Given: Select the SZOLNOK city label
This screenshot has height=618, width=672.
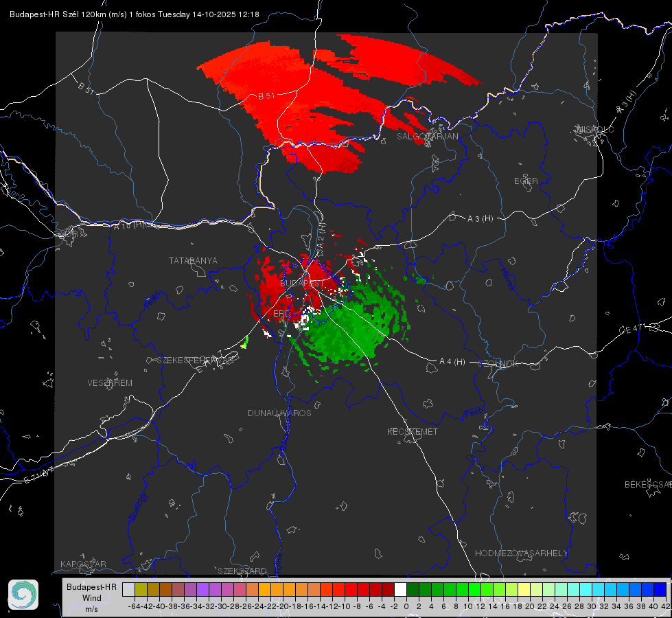Looking at the screenshot, I should pos(498,364).
